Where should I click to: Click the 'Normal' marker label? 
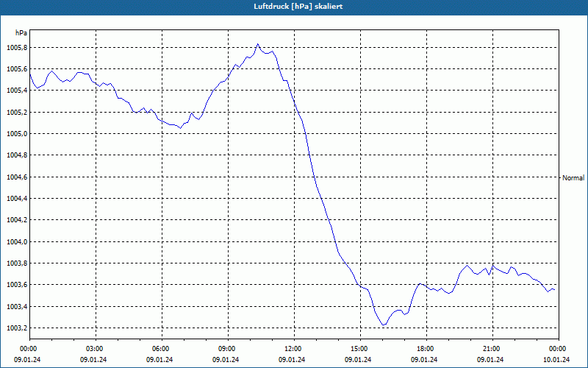tap(573, 178)
